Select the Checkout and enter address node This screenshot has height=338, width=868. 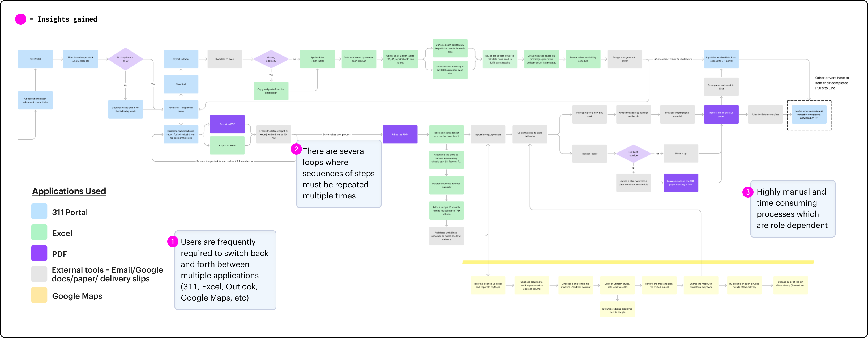pyautogui.click(x=35, y=100)
